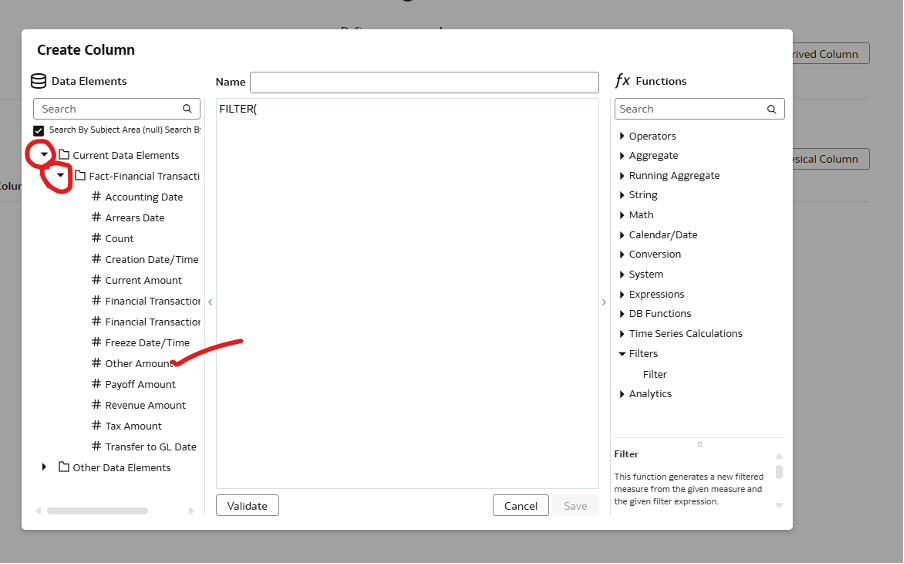
Task: Click the hash icon beside Tax Amount
Action: [x=96, y=426]
